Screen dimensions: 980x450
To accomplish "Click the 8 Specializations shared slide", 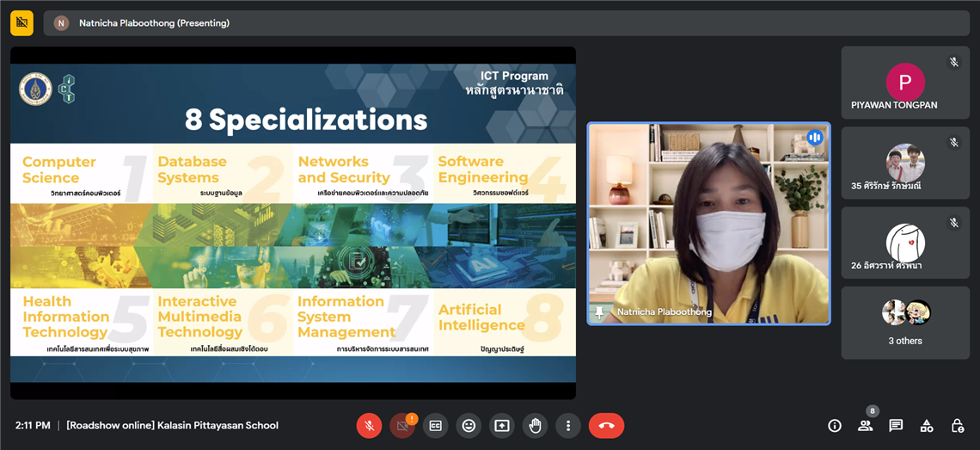I will 292,222.
